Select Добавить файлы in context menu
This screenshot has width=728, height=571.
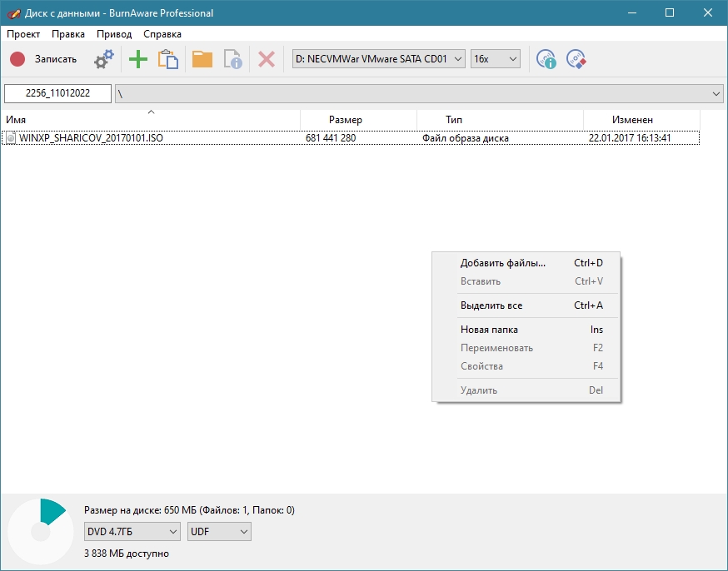(x=503, y=263)
